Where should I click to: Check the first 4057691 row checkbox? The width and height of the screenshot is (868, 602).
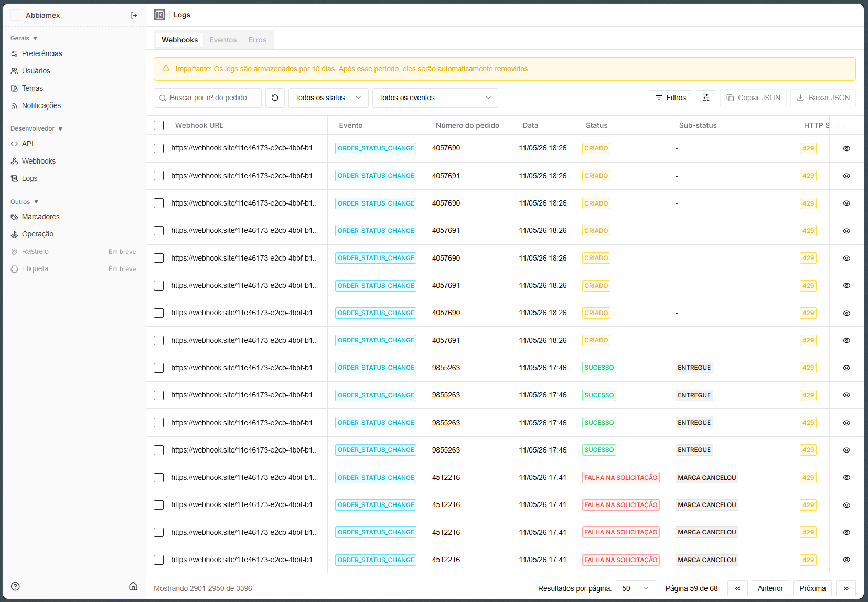(158, 176)
